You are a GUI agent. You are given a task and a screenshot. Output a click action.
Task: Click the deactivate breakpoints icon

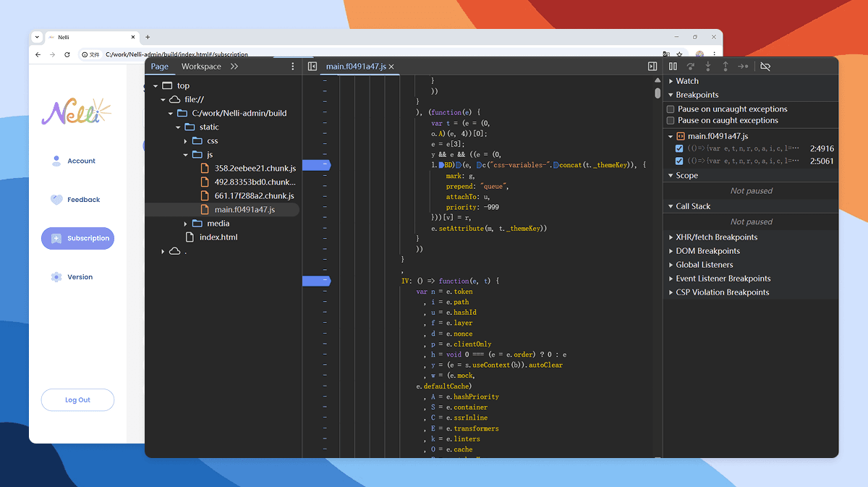tap(765, 67)
